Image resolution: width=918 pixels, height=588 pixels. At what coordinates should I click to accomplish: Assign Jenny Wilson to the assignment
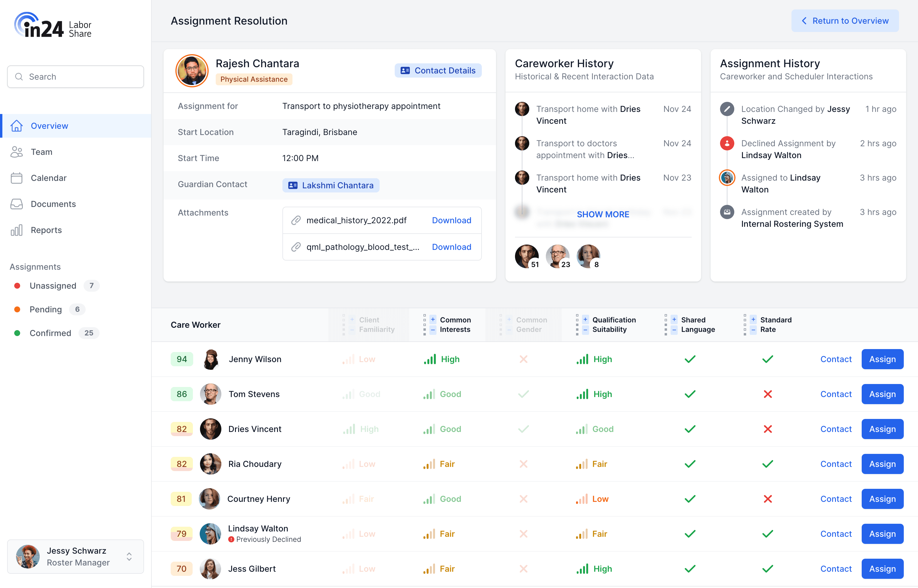coord(882,359)
